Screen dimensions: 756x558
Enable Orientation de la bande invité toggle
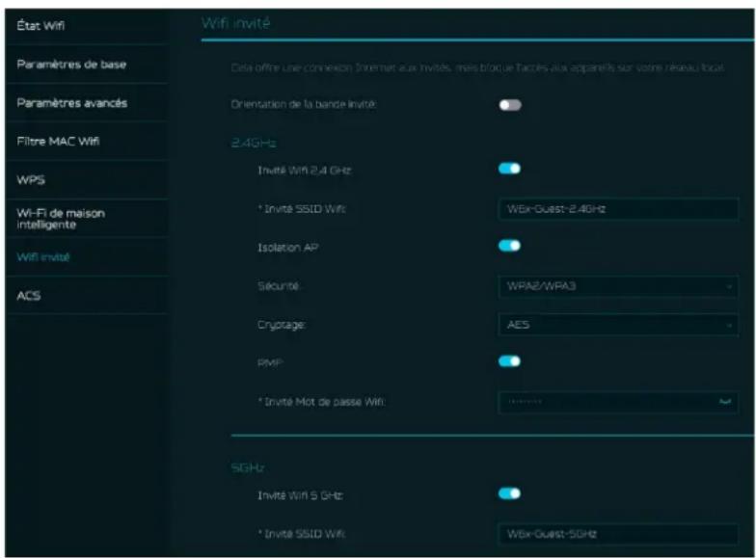point(510,104)
